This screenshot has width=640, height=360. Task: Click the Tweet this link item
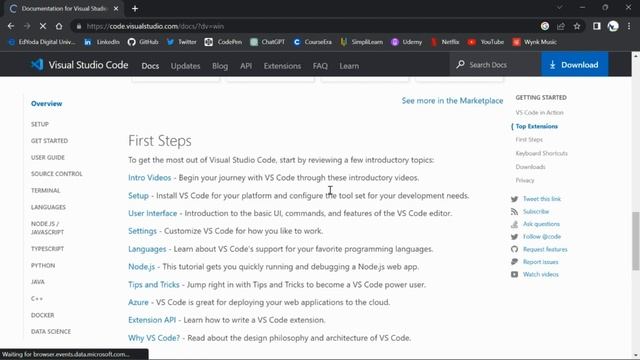[542, 199]
